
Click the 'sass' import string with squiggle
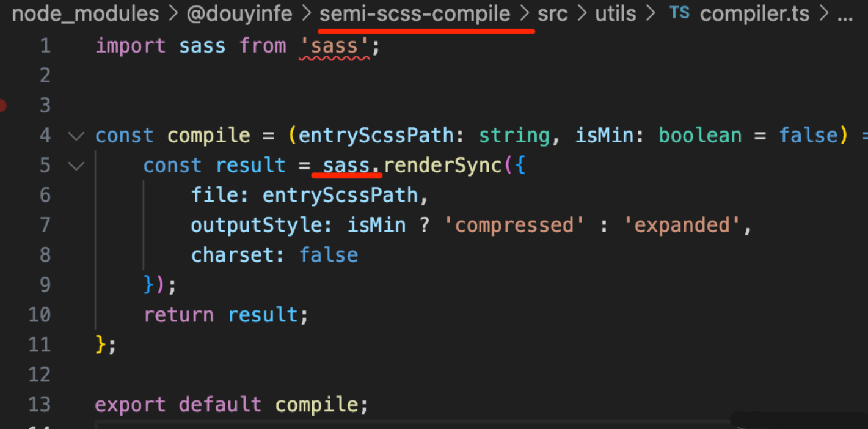tap(334, 46)
